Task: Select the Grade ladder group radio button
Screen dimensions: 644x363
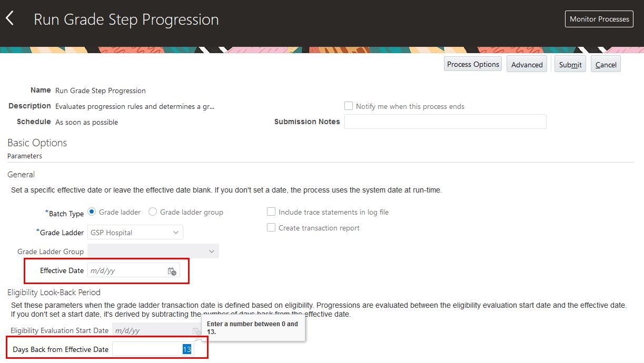Action: [x=153, y=212]
